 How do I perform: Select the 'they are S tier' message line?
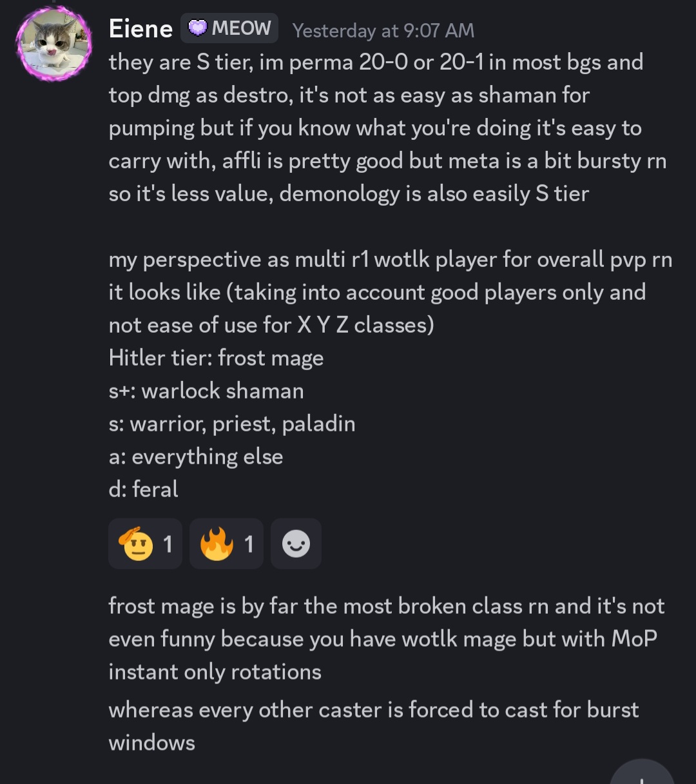376,63
